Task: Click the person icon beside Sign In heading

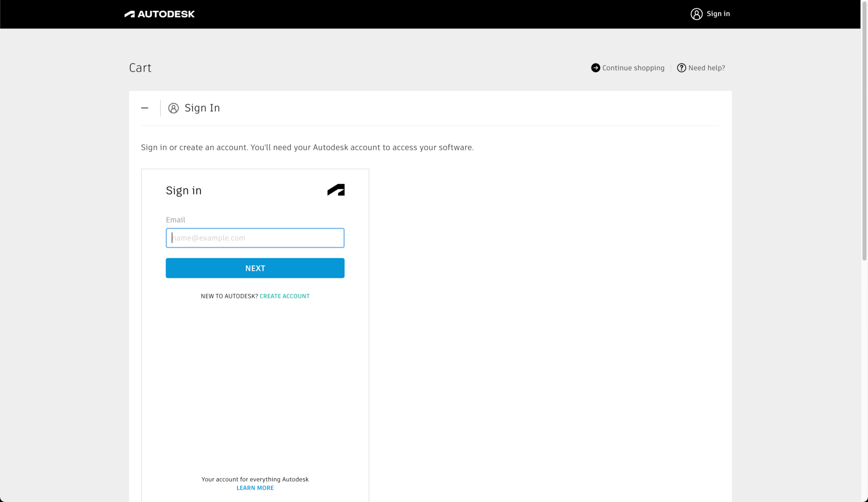Action: click(173, 108)
